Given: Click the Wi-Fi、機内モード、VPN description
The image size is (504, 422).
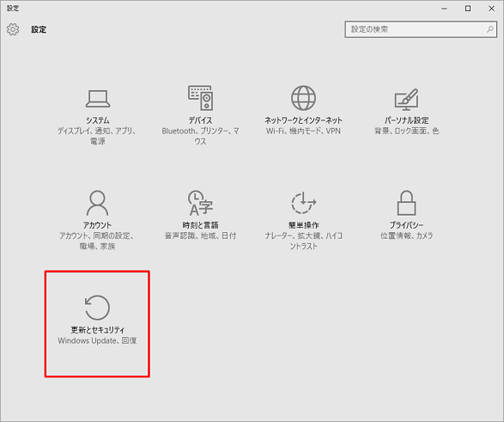Looking at the screenshot, I should point(303,131).
